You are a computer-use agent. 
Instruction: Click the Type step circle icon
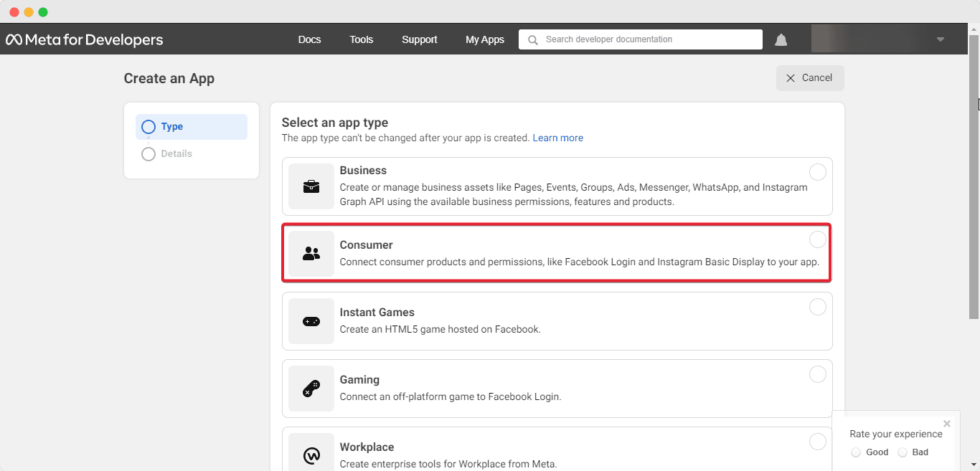coord(149,127)
